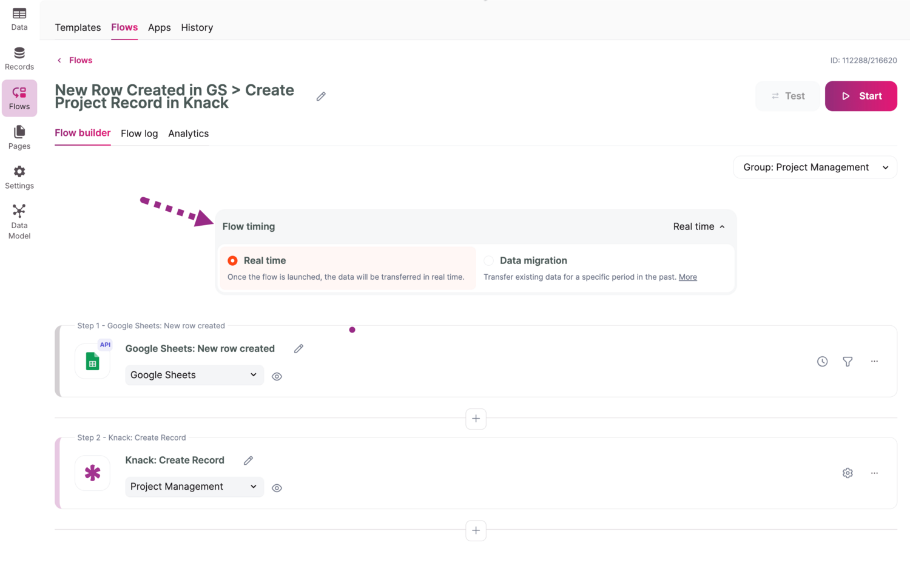
Task: Open gear settings for Knack step
Action: (848, 473)
